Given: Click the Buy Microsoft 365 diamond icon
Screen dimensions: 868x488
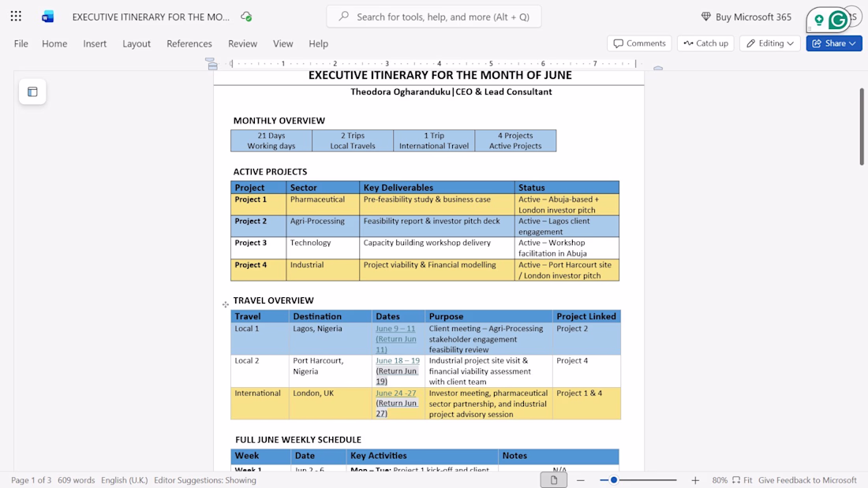Looking at the screenshot, I should [x=705, y=17].
